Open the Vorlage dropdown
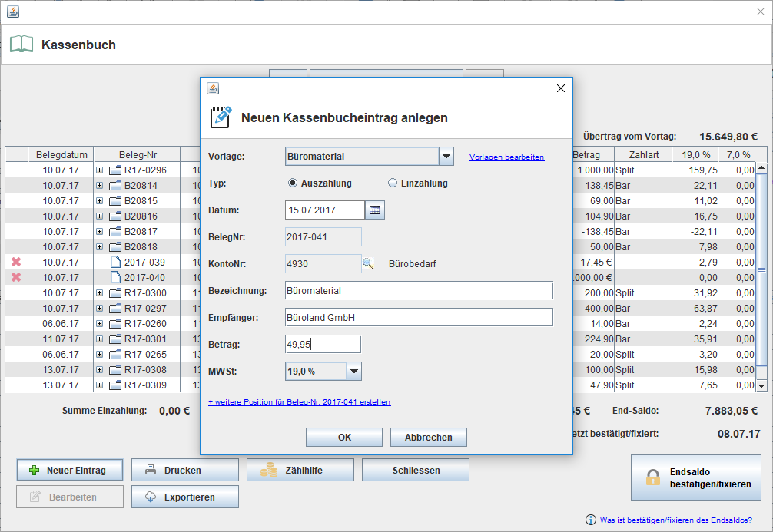 446,157
